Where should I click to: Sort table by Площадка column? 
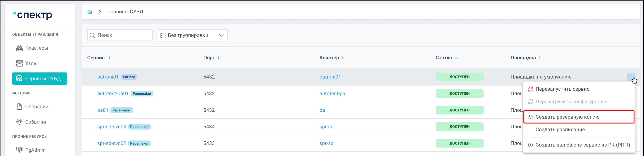[x=540, y=58]
